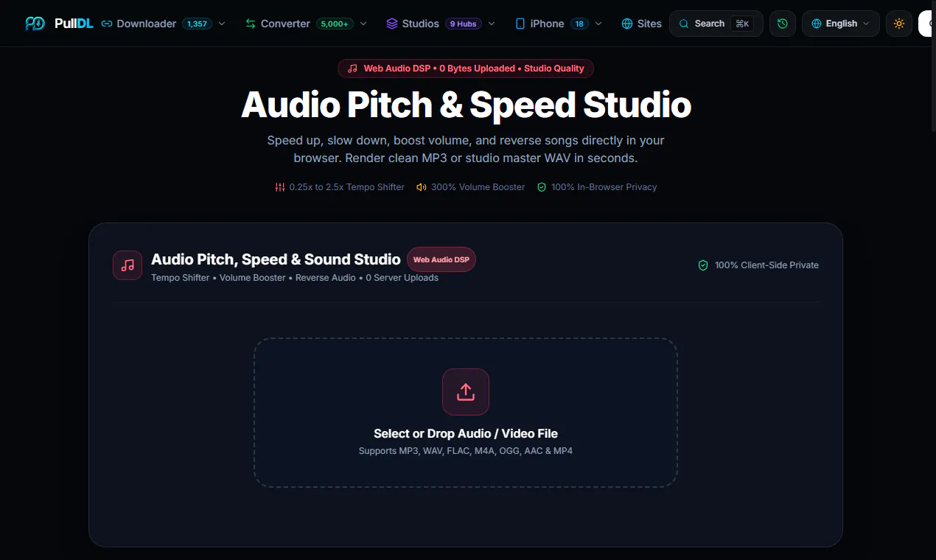Image resolution: width=936 pixels, height=560 pixels.
Task: Open the history clock icon
Action: [x=783, y=24]
